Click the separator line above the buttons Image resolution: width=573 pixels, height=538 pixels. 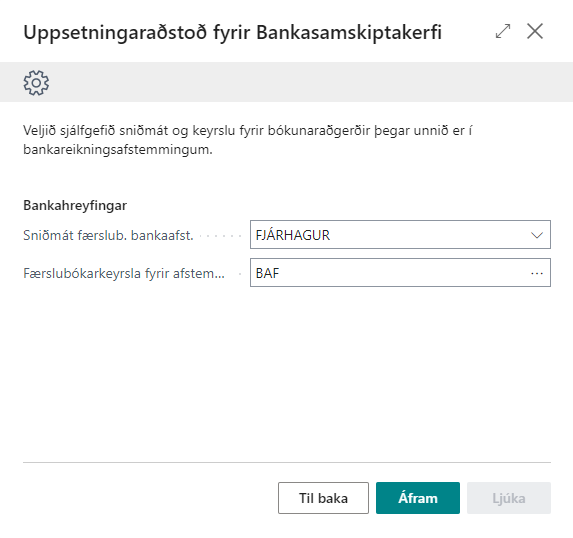pos(286,462)
